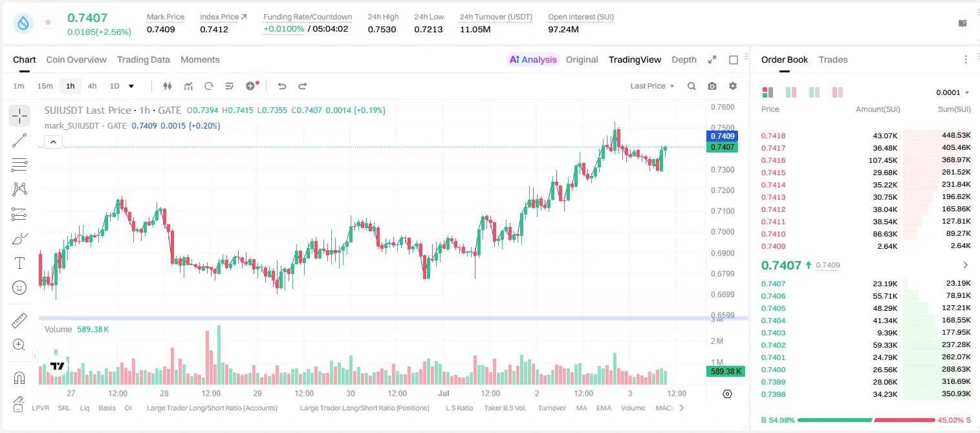The height and width of the screenshot is (433, 980).
Task: Take a chart snapshot with camera icon
Action: pyautogui.click(x=712, y=86)
